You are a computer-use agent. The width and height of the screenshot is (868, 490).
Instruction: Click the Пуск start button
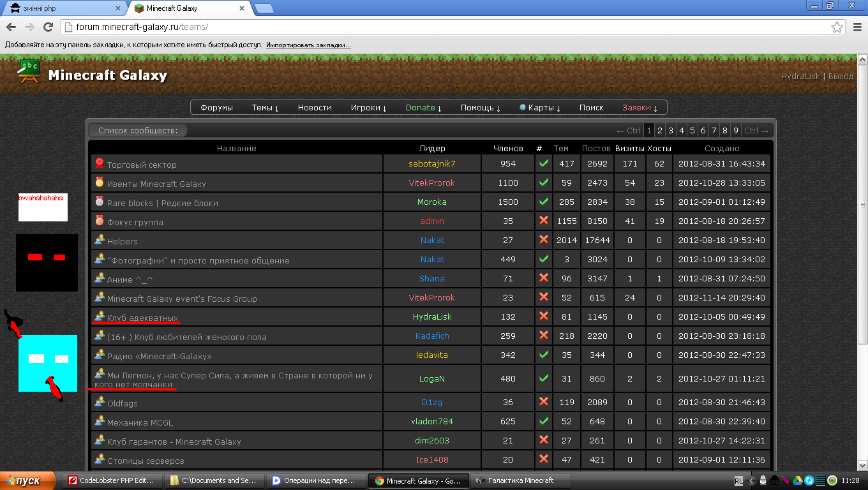click(x=29, y=480)
